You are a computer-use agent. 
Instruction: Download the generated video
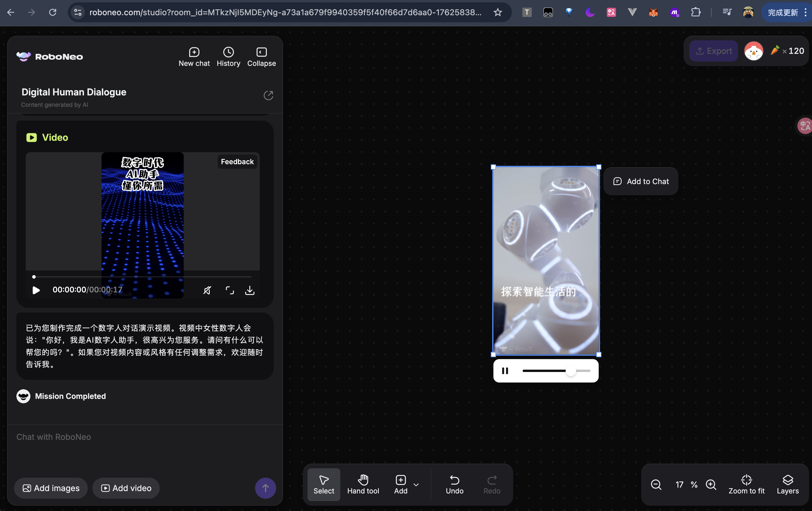(250, 290)
